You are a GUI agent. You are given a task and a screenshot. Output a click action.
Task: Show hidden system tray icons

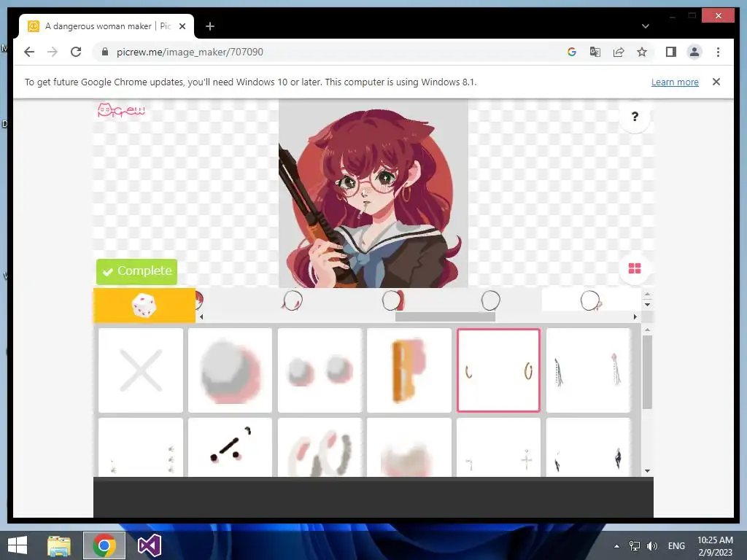(x=616, y=546)
